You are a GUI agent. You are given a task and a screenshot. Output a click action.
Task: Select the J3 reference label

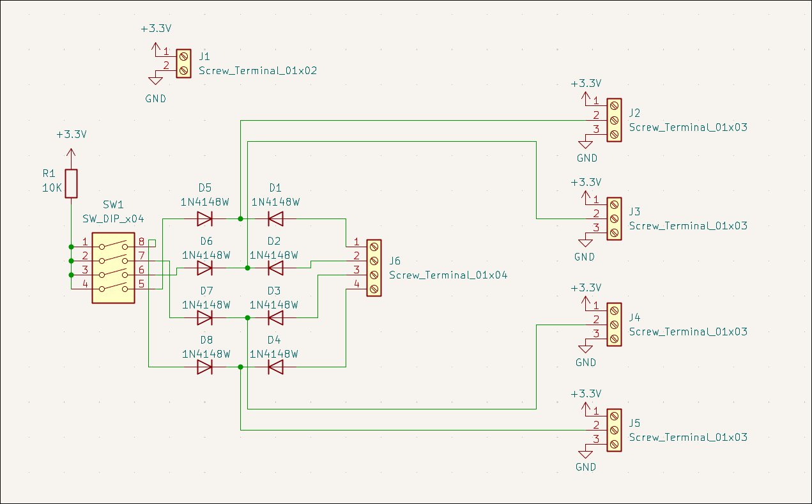(634, 211)
